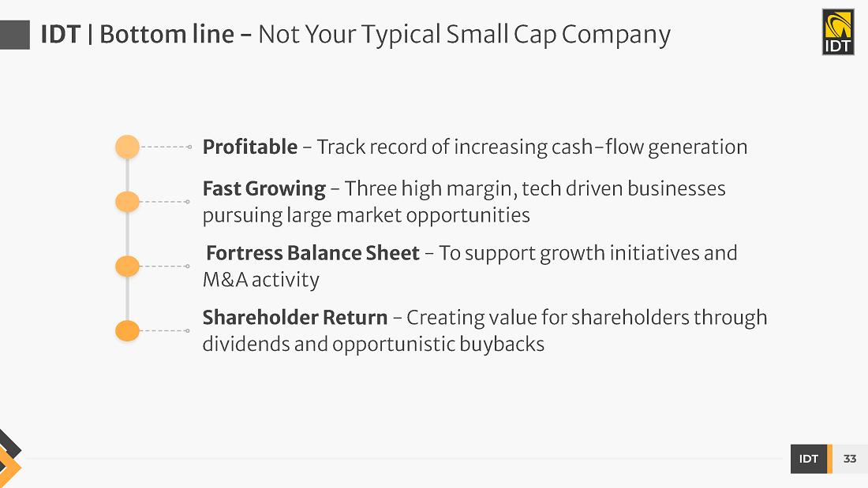Select the "Fast Growing" bold text
This screenshot has width=868, height=488.
pyautogui.click(x=264, y=189)
